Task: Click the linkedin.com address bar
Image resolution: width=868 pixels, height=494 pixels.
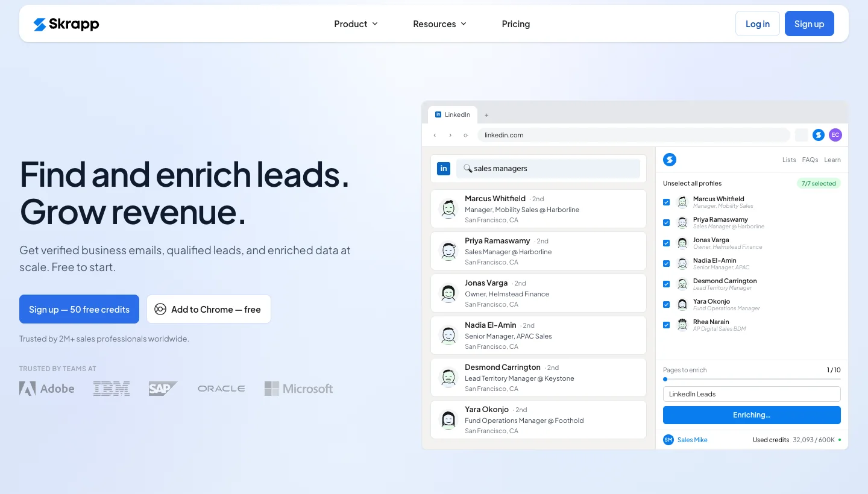Action: pyautogui.click(x=634, y=135)
